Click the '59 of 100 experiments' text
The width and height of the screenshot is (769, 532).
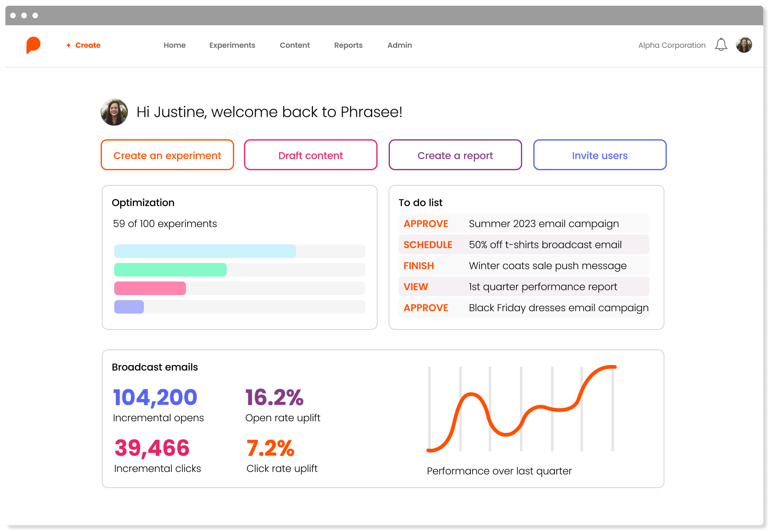pos(165,224)
